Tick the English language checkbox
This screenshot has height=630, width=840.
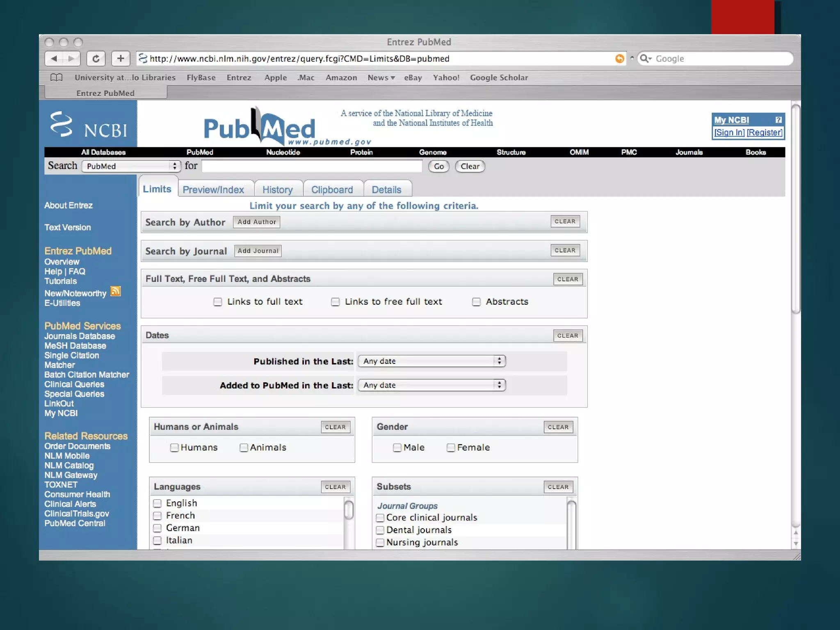click(x=157, y=503)
